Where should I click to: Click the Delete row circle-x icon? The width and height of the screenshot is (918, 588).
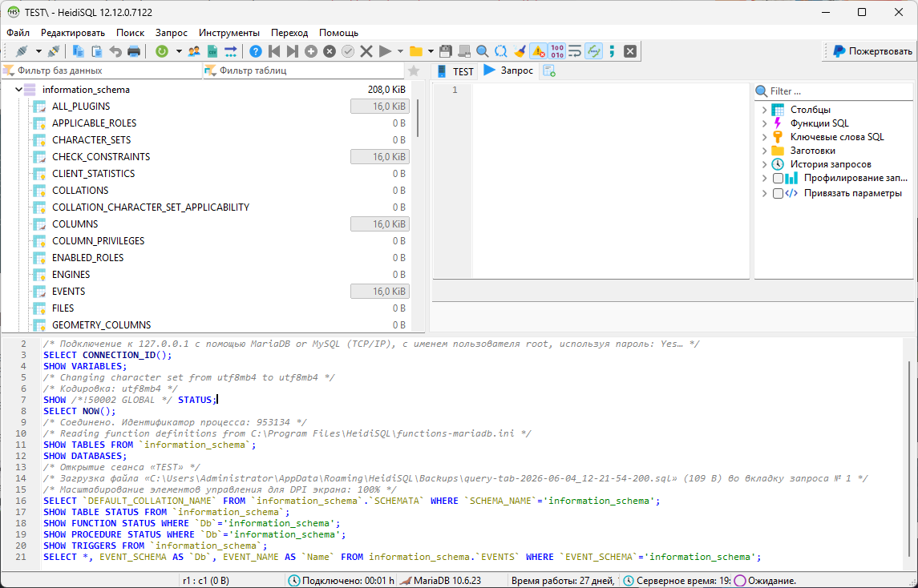coord(330,51)
